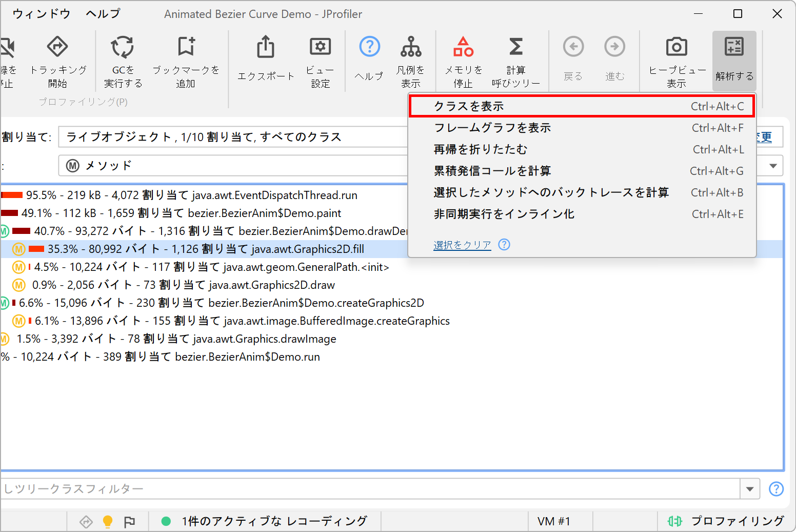Image resolution: width=796 pixels, height=532 pixels.
Task: Click the ヘルプ question mark toolbar icon
Action: [369, 47]
